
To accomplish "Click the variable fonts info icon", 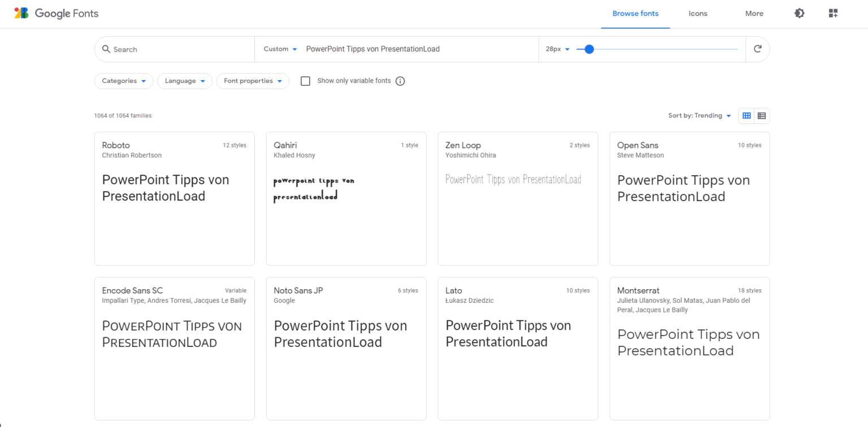I will click(400, 81).
